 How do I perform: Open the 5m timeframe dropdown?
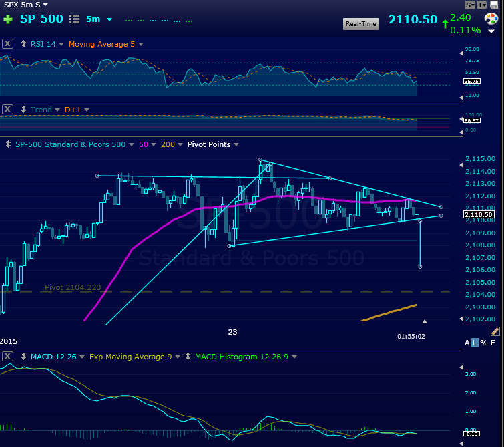pos(109,19)
